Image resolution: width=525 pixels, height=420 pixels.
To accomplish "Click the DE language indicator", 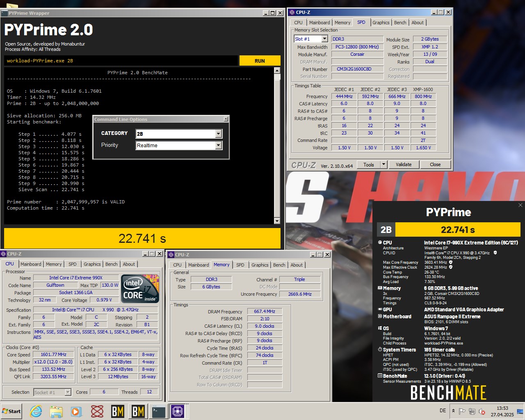I will click(x=443, y=411).
